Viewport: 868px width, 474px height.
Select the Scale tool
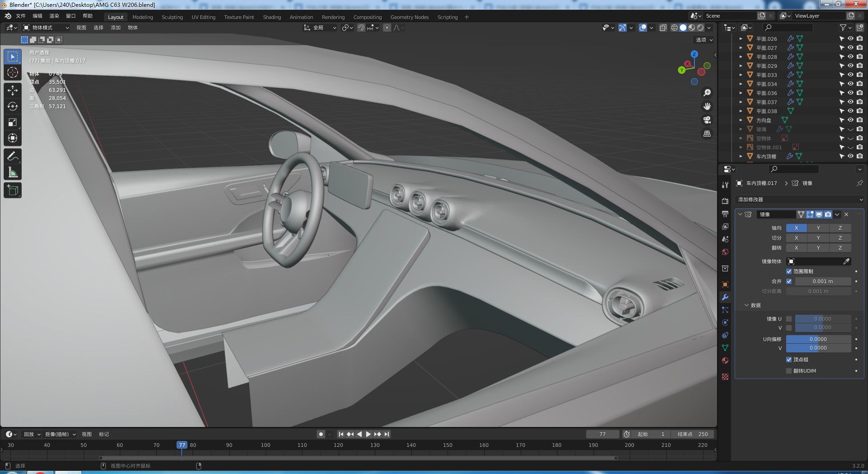click(13, 122)
